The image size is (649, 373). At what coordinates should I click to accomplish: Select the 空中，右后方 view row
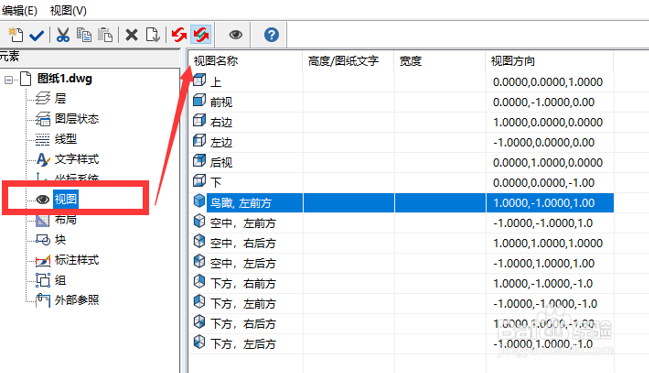pyautogui.click(x=401, y=243)
